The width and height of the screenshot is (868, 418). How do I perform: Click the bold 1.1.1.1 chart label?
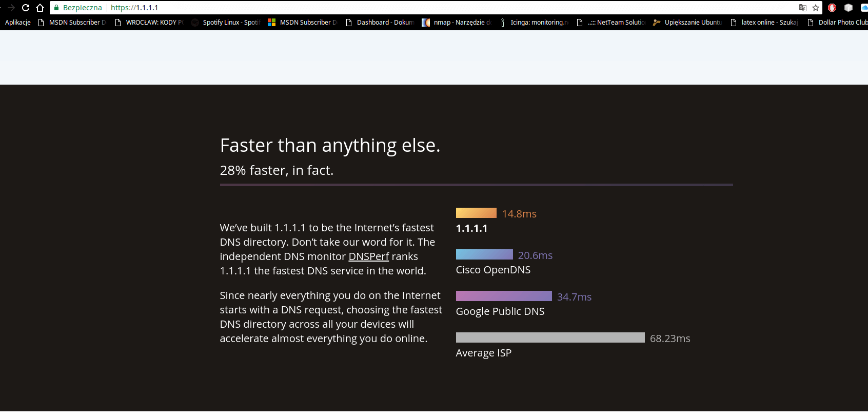(x=472, y=228)
